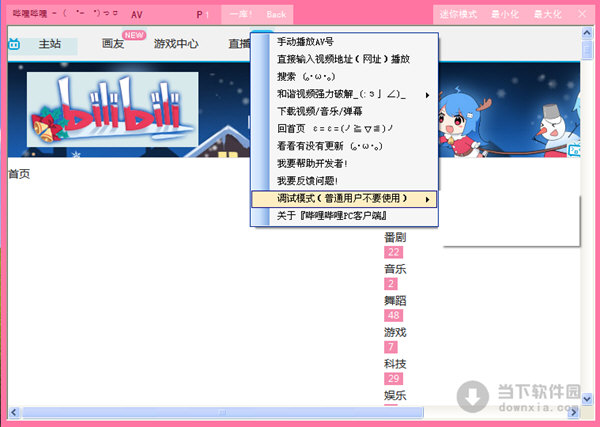600x427 pixels.
Task: Click 看看有没有更新 menu entry
Action: point(344,146)
